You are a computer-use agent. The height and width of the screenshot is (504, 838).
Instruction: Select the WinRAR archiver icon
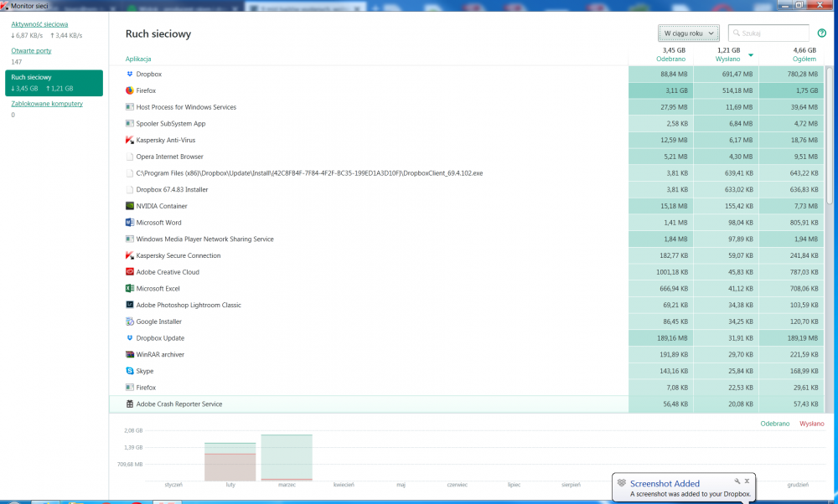(x=129, y=354)
